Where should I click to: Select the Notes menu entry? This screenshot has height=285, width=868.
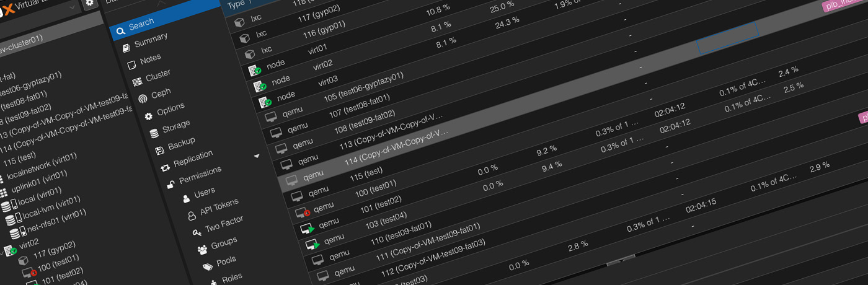tap(150, 59)
